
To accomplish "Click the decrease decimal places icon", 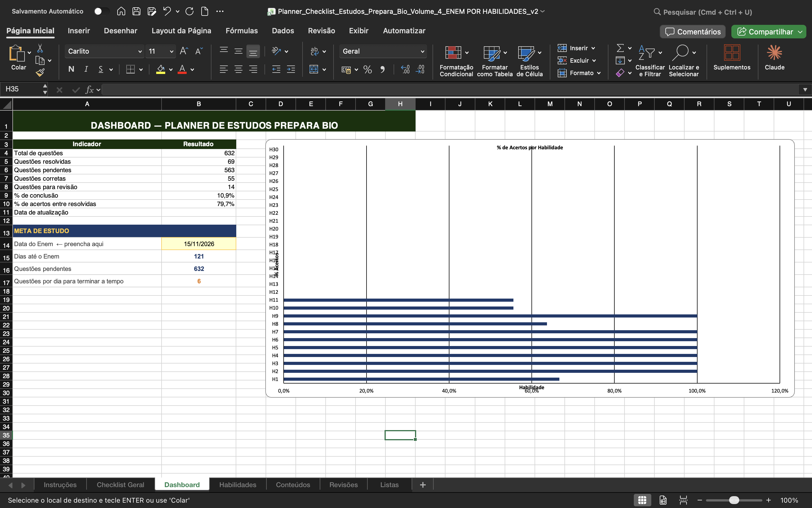I will coord(420,69).
